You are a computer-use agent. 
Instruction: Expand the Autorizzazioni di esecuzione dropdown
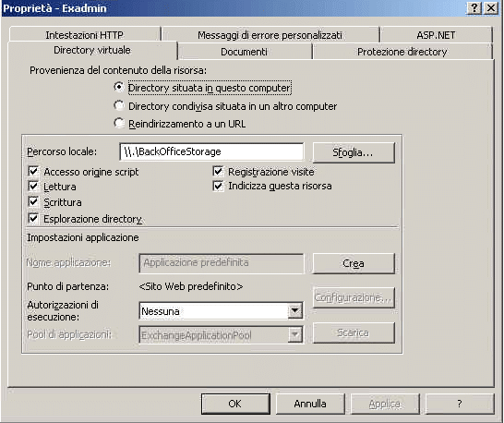295,310
